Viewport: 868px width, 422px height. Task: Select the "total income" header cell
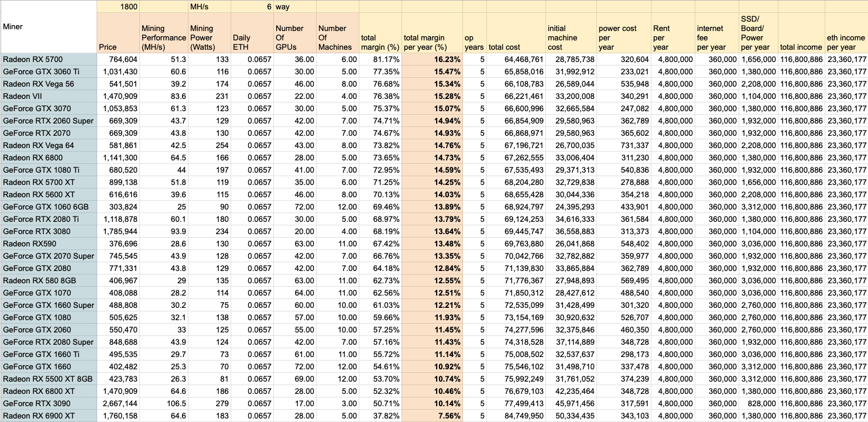point(801,33)
